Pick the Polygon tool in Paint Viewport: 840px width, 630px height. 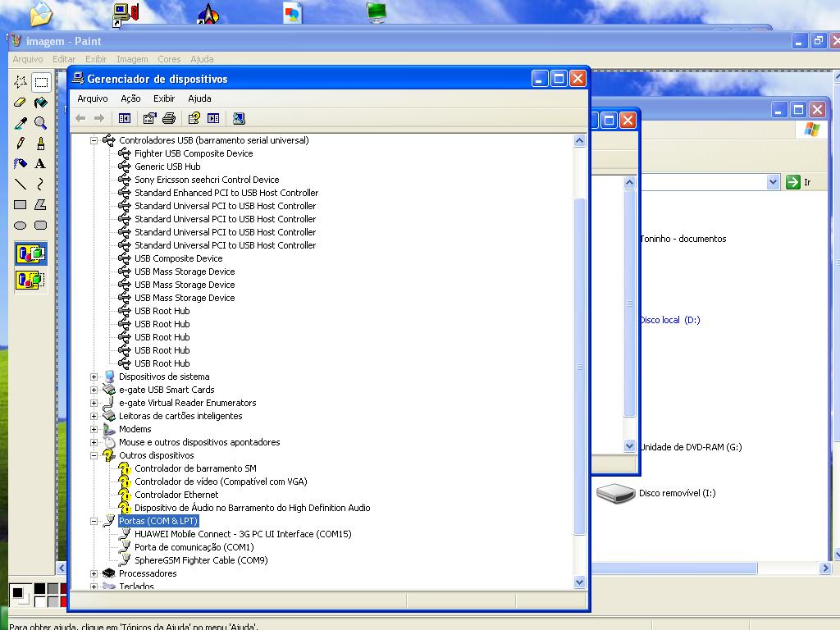point(41,204)
